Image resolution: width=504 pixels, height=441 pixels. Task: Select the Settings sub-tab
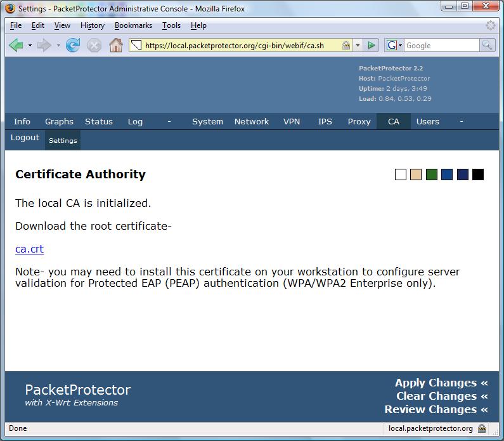(63, 141)
